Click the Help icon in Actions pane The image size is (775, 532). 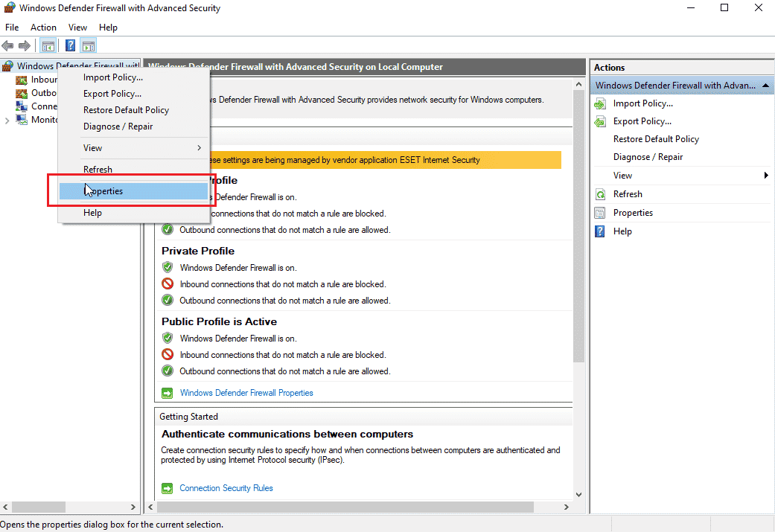(x=600, y=231)
